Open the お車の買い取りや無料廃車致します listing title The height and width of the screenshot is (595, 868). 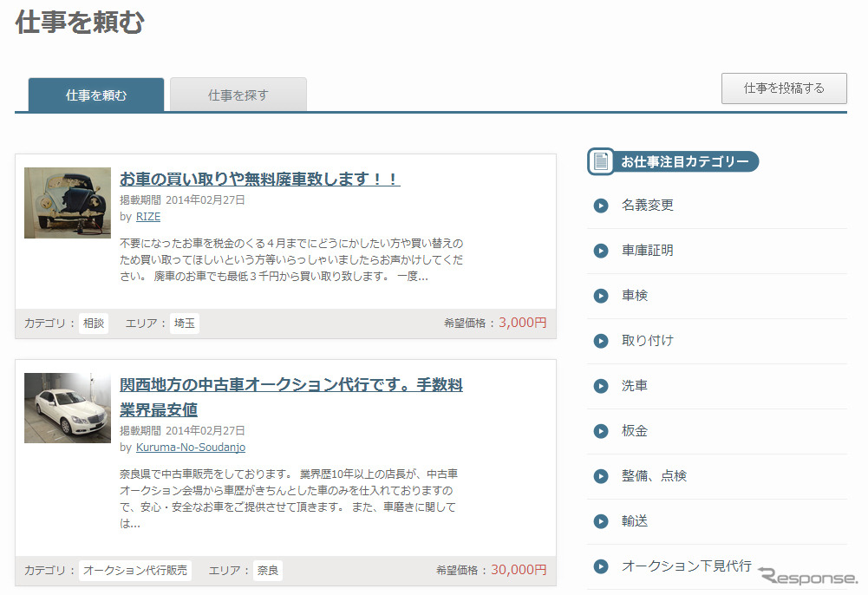[259, 180]
